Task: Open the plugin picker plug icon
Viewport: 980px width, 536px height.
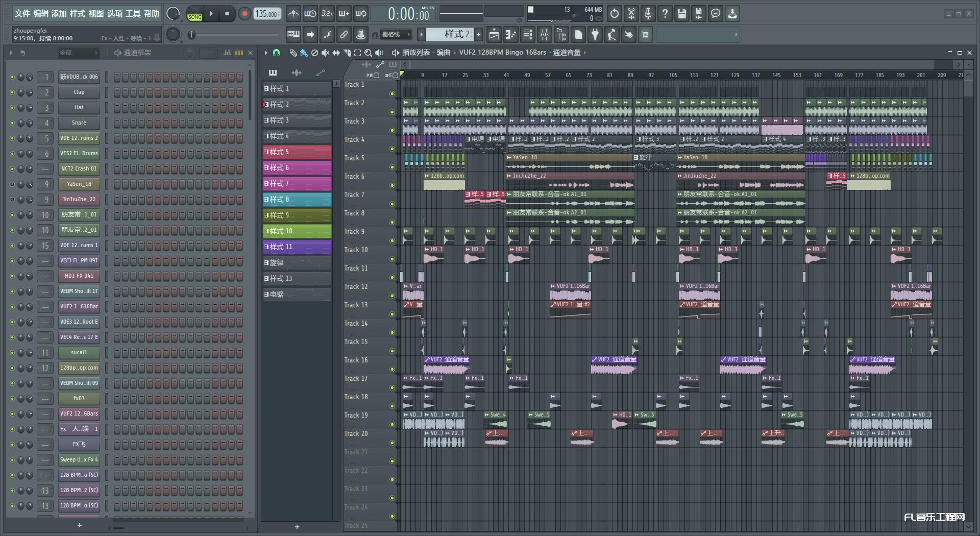Action: pos(595,35)
